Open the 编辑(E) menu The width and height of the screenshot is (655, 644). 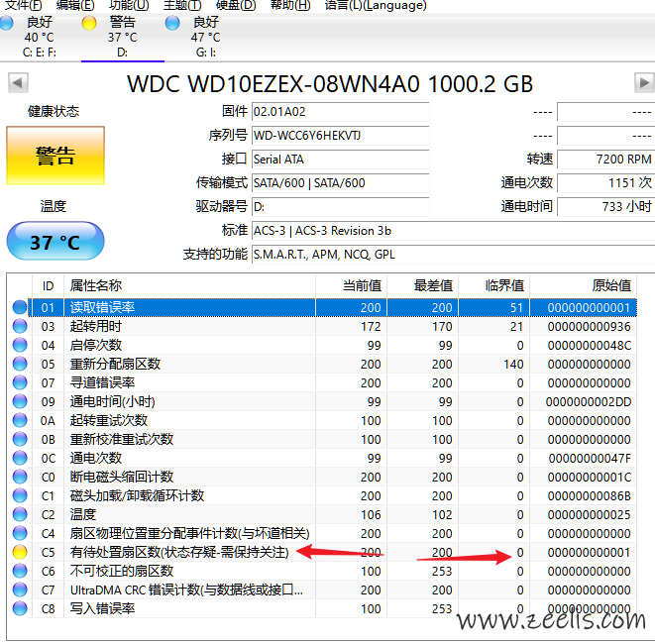click(x=75, y=5)
